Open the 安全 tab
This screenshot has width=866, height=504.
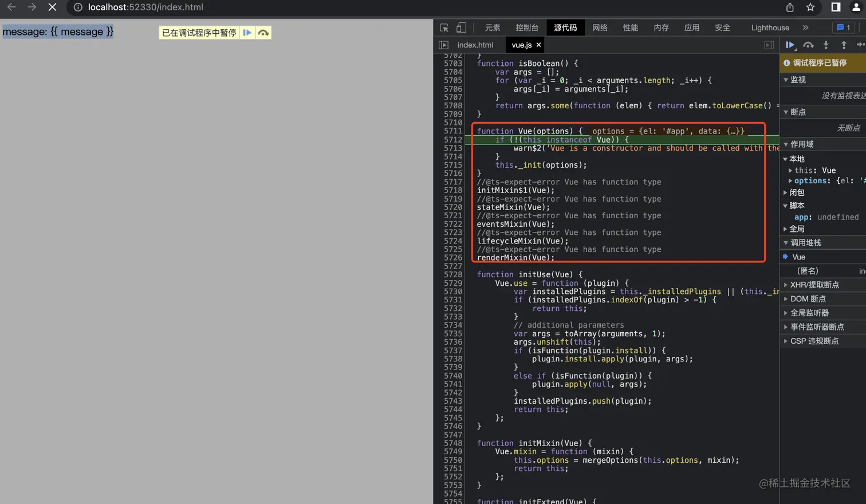pos(723,27)
